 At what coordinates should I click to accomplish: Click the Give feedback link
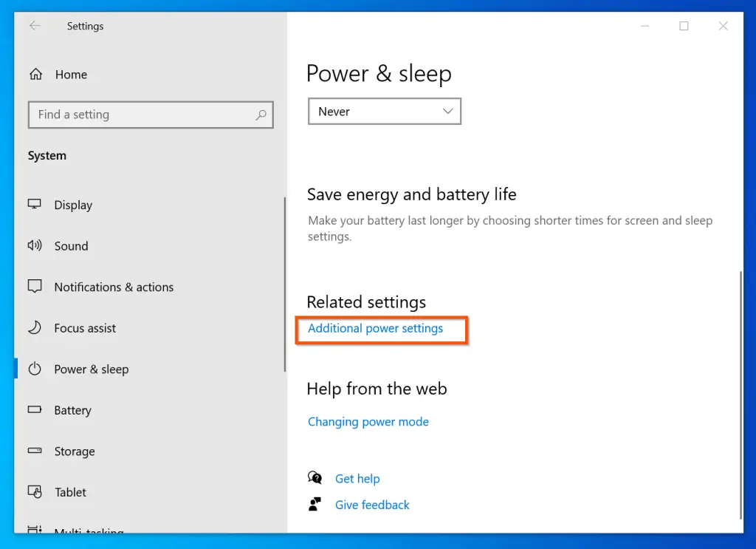(372, 505)
